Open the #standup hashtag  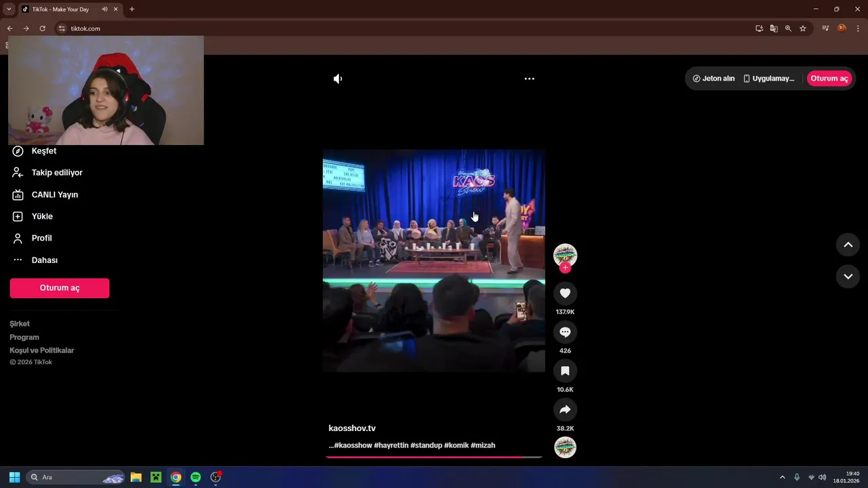pos(427,445)
